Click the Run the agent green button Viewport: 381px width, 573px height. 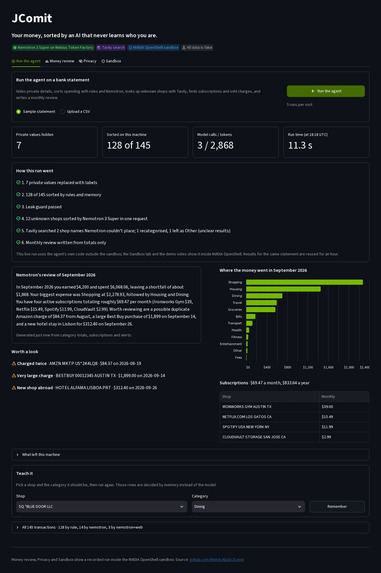pos(325,91)
